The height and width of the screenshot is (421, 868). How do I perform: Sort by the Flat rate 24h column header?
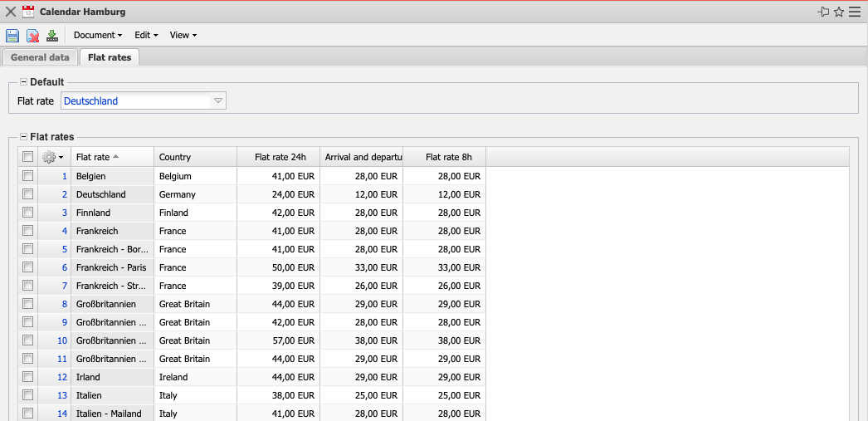(x=280, y=157)
